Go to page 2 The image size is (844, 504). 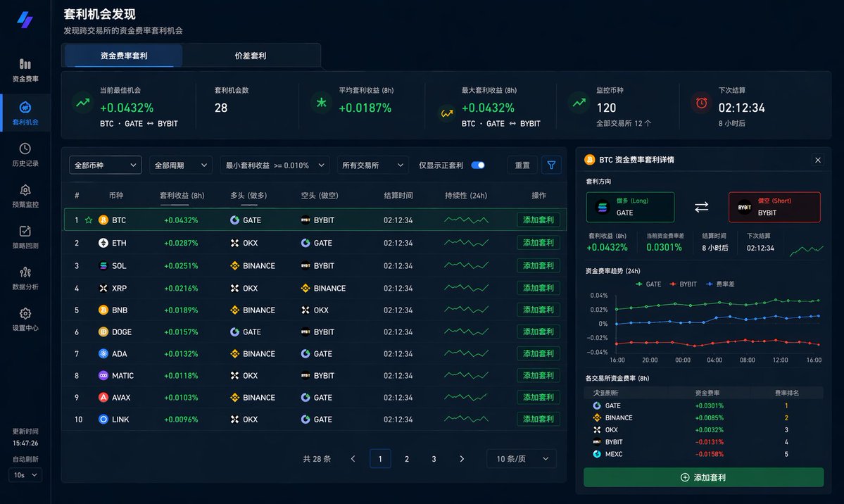[x=407, y=459]
